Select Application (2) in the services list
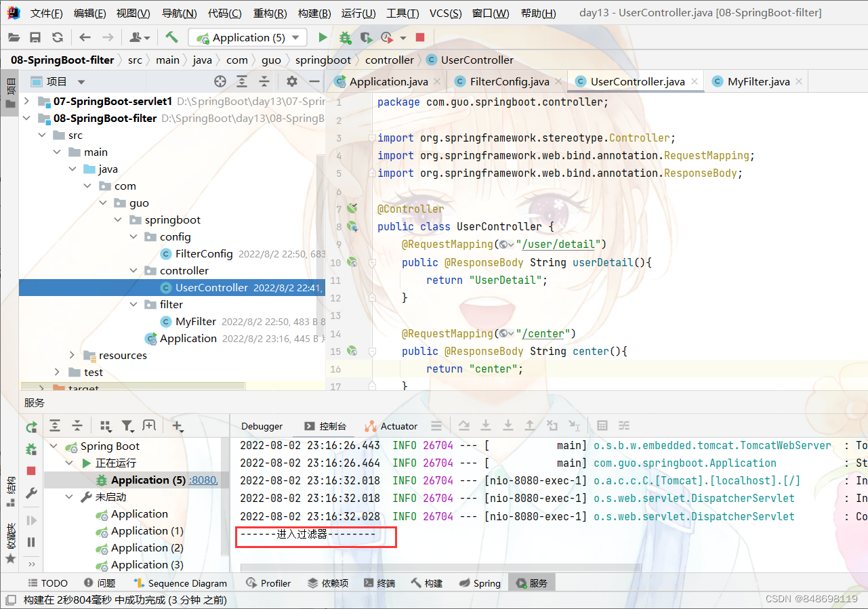 coord(147,548)
